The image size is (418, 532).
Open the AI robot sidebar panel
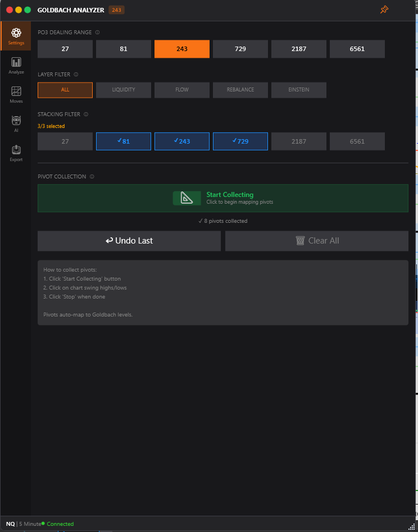pyautogui.click(x=16, y=123)
